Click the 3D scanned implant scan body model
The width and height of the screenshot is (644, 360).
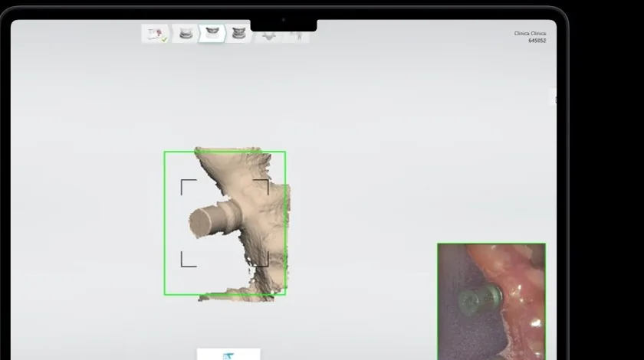point(240,224)
